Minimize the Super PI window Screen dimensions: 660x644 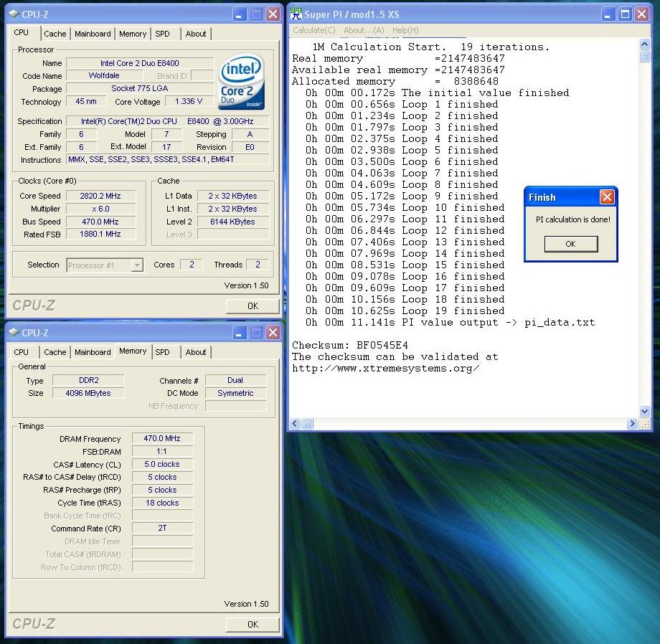(608, 14)
